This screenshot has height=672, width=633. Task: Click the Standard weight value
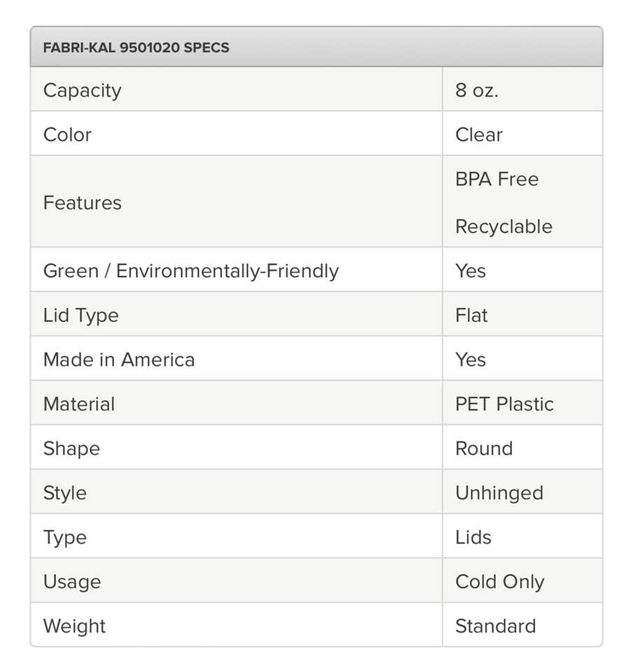(x=495, y=626)
